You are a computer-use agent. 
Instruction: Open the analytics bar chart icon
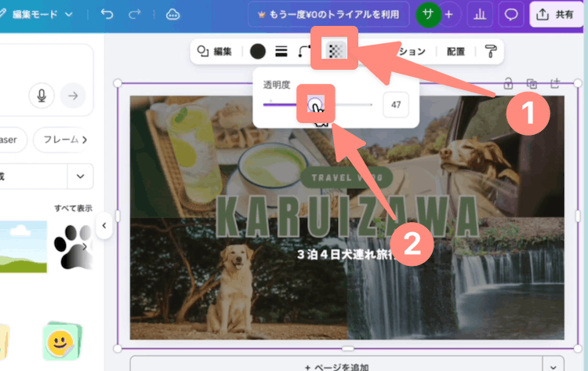[480, 15]
